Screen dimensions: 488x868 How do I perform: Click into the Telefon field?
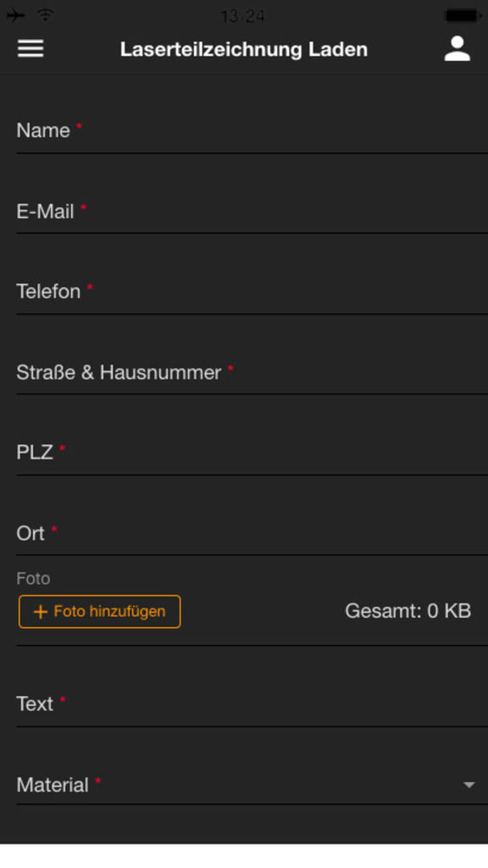coord(252,292)
